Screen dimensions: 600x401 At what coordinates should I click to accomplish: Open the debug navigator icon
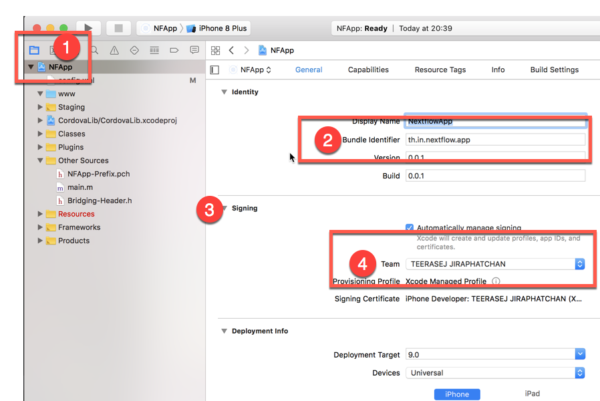[154, 50]
